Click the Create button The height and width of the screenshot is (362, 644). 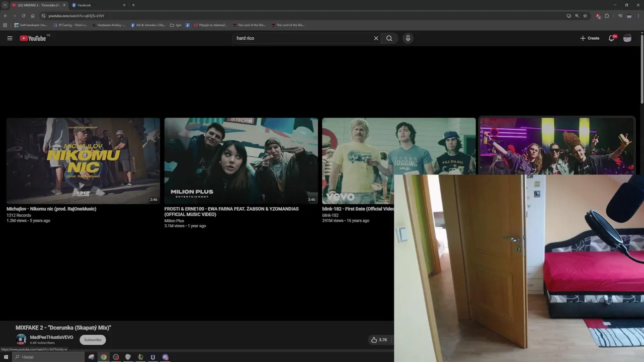tap(590, 38)
